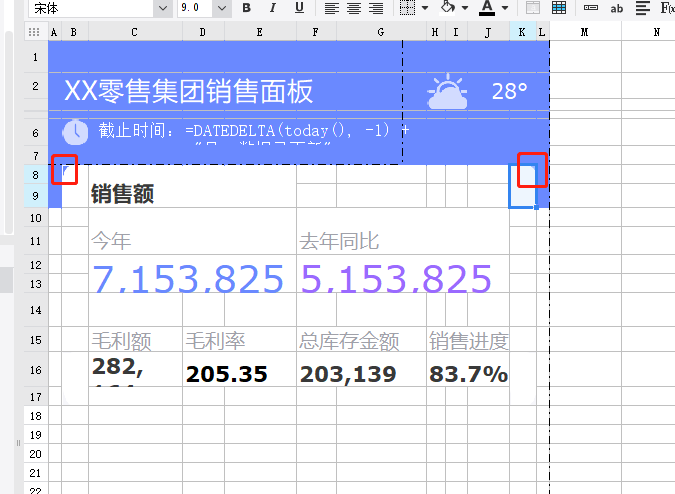Click the title cell XX零售集团销售面板
The height and width of the screenshot is (494, 675).
coord(189,91)
